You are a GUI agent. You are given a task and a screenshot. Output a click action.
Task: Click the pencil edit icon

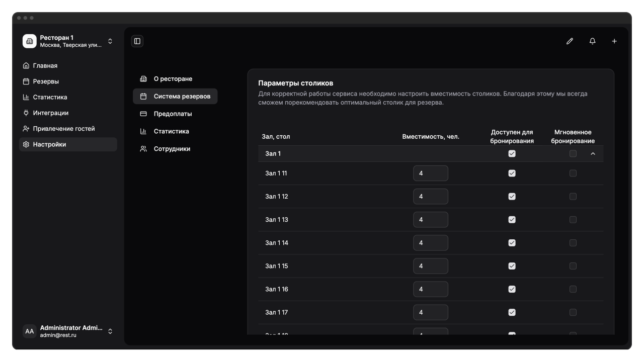(x=570, y=41)
